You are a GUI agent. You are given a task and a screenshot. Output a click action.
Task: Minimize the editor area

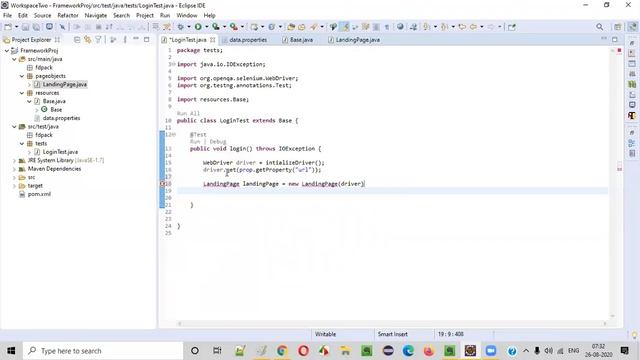click(604, 39)
